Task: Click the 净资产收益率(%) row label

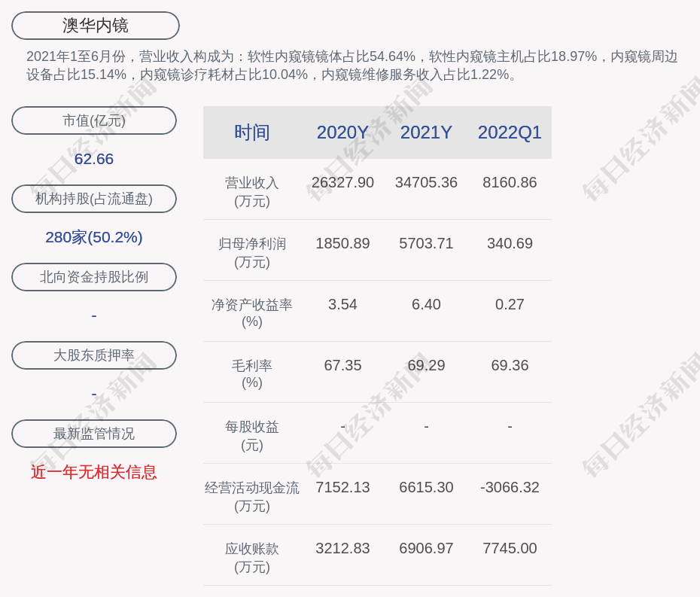Action: [x=252, y=313]
